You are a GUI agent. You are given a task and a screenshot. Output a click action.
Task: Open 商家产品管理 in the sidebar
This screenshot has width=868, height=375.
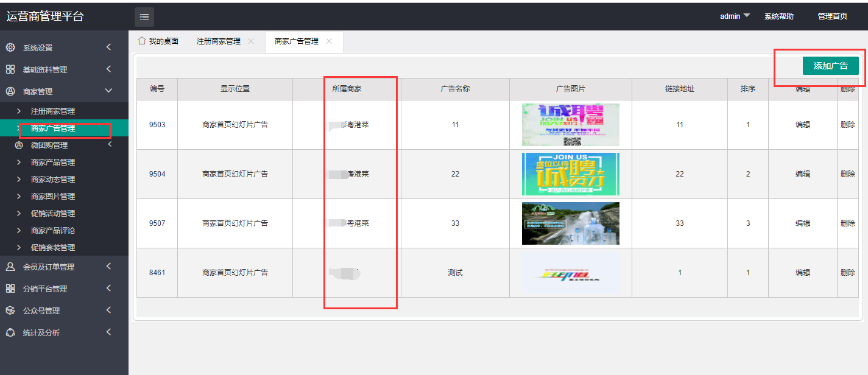[x=53, y=163]
